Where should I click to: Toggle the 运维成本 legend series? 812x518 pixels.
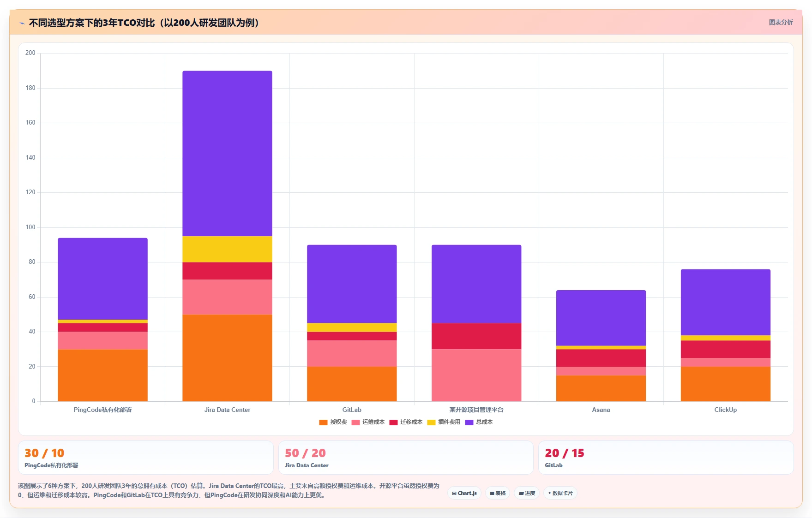click(x=368, y=422)
